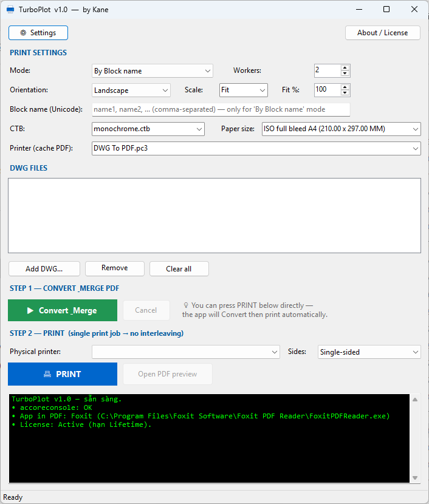This screenshot has height=504, width=429.
Task: Click the 'License: Active' log line
Action: [81, 424]
